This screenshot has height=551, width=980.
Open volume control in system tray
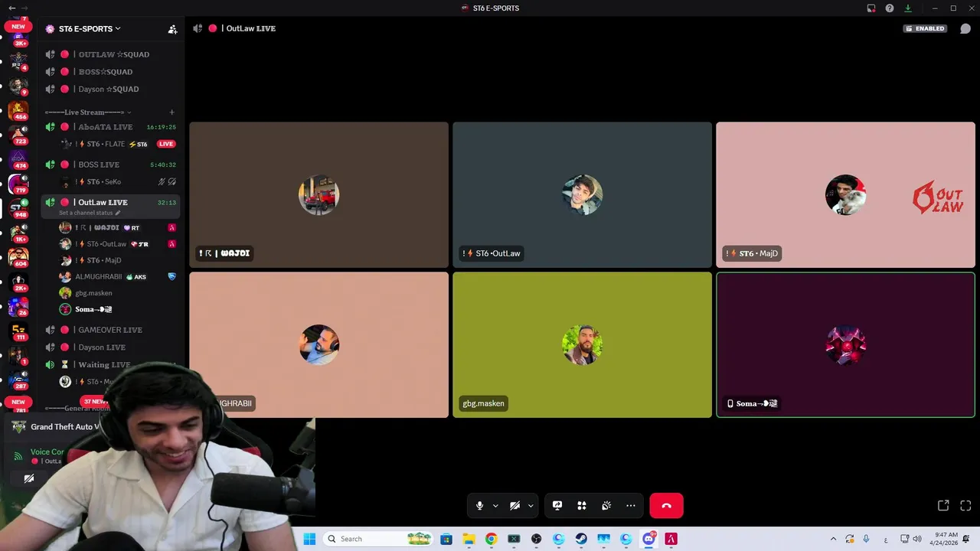[917, 539]
